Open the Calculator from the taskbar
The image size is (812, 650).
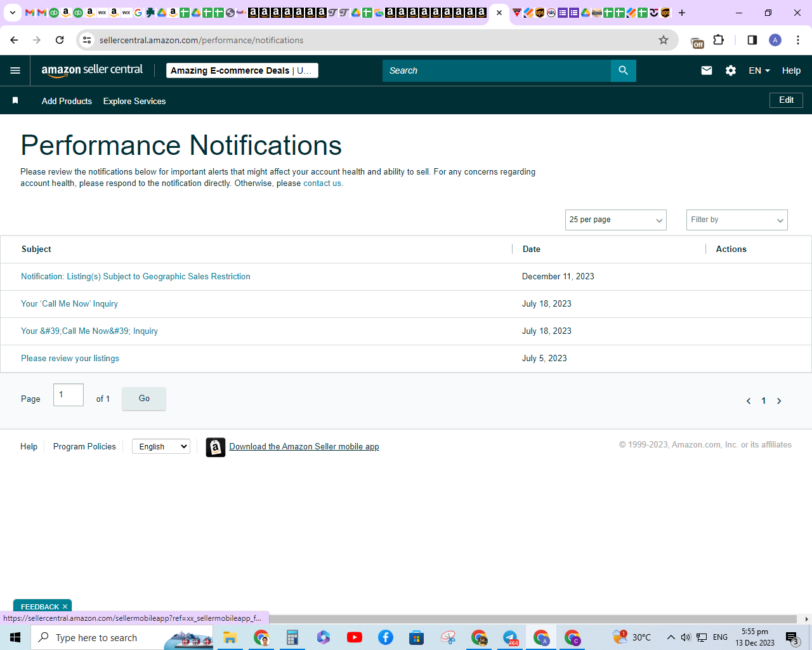[292, 637]
